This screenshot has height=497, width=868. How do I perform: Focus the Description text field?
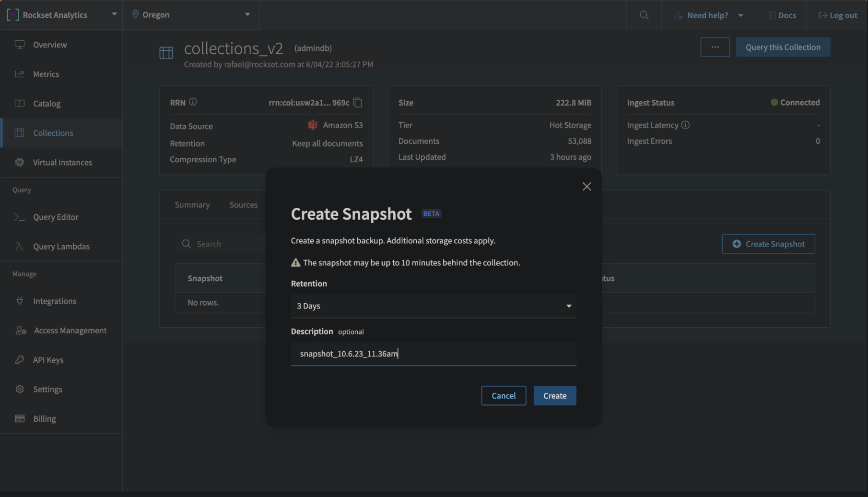[434, 354]
